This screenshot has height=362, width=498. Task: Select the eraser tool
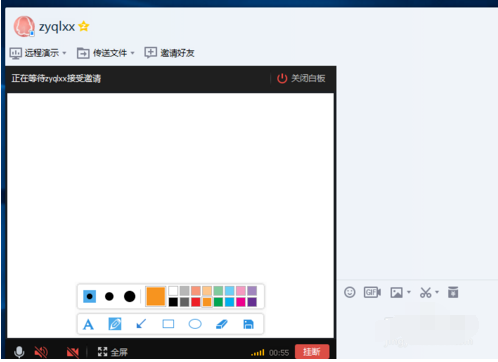tap(222, 324)
